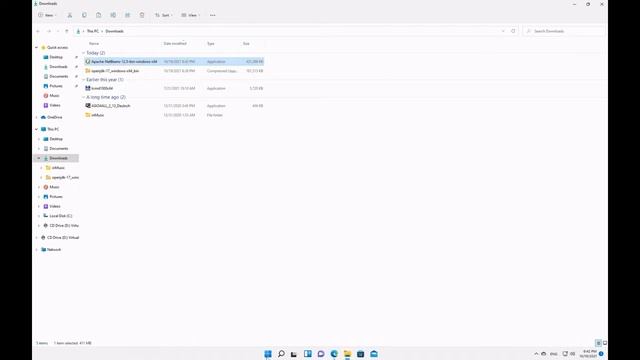Click the Share icon in the toolbar

(x=127, y=15)
